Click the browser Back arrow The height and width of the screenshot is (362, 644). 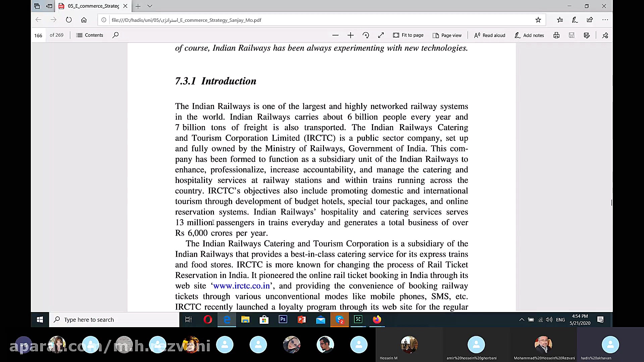(x=38, y=20)
